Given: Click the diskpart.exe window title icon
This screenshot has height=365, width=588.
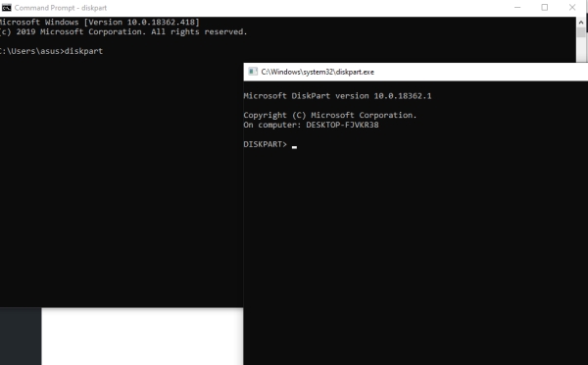Looking at the screenshot, I should (253, 72).
